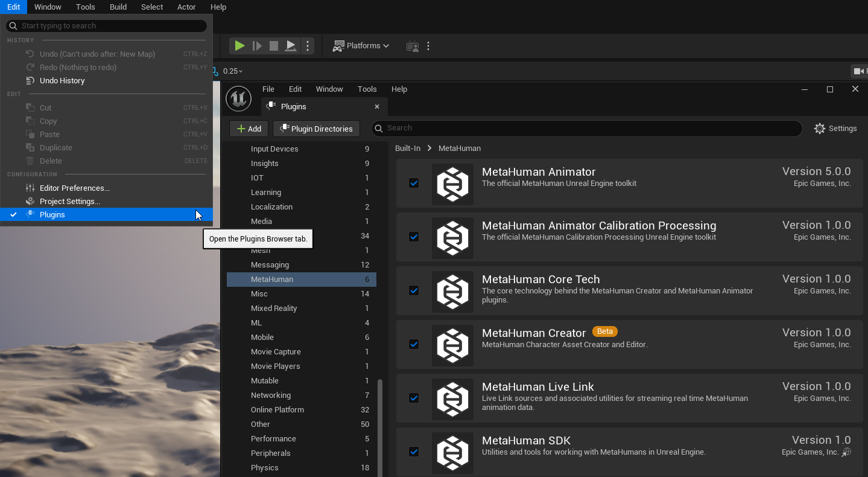Toggle the MetaHuman SDK checkbox

414,452
